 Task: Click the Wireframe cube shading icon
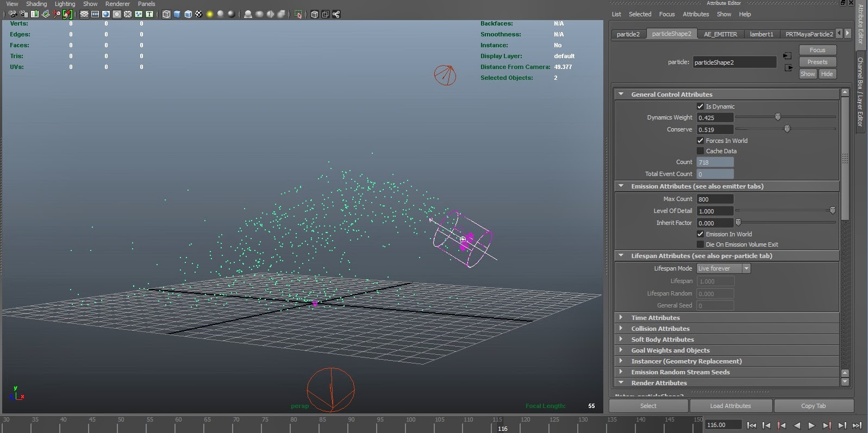(x=166, y=14)
